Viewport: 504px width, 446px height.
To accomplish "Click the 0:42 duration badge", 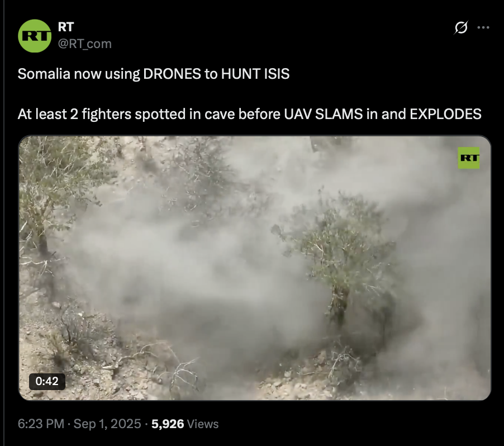I will [47, 381].
